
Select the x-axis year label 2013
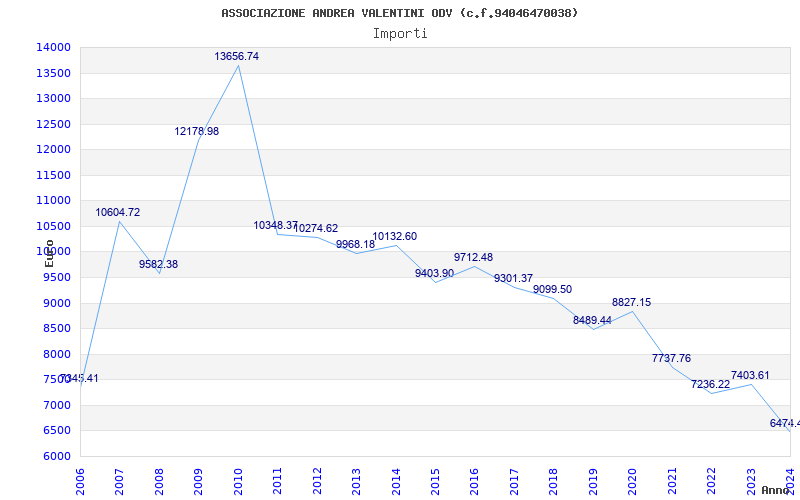click(356, 481)
